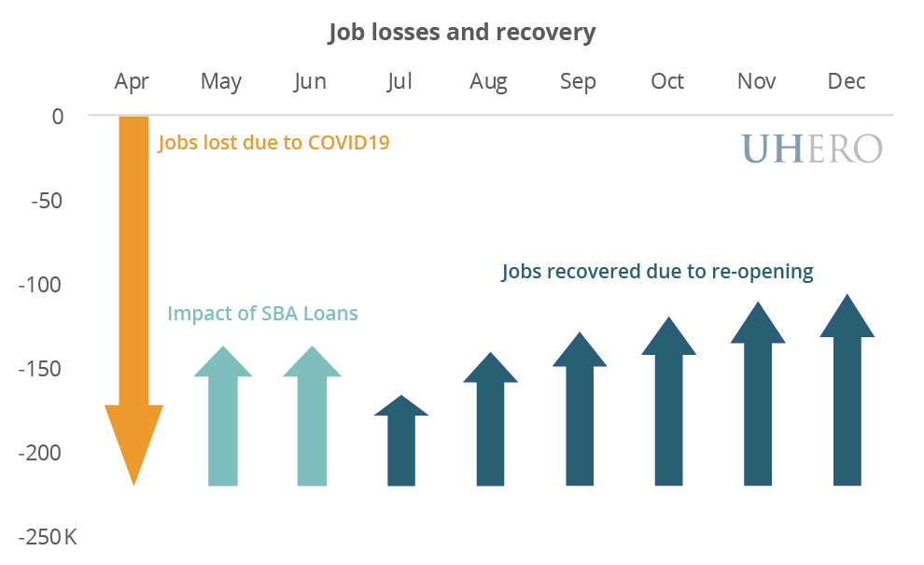
Task: Click 'Jobs recovered due to re-opening' label
Action: click(x=657, y=272)
